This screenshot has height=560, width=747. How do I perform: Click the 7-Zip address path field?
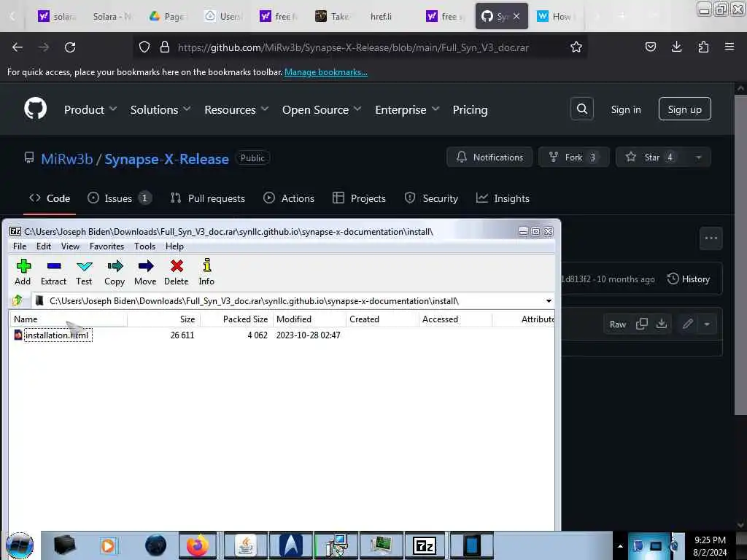click(x=293, y=301)
